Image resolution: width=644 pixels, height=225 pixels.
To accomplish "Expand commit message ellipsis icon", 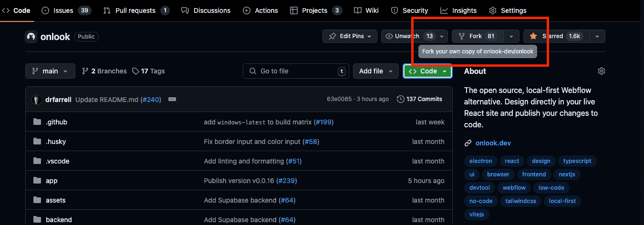I will 172,99.
